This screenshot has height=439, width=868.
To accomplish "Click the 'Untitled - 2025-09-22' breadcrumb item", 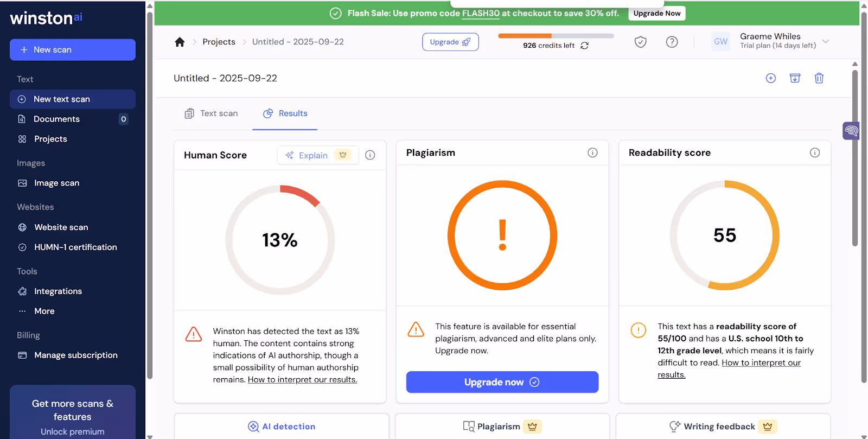I will click(x=298, y=42).
